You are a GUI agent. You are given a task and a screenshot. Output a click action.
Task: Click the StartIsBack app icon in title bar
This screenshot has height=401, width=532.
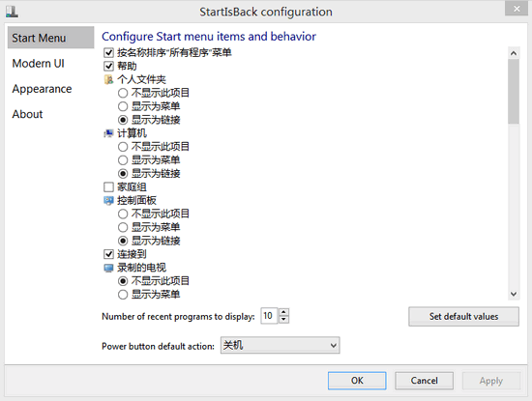click(12, 12)
